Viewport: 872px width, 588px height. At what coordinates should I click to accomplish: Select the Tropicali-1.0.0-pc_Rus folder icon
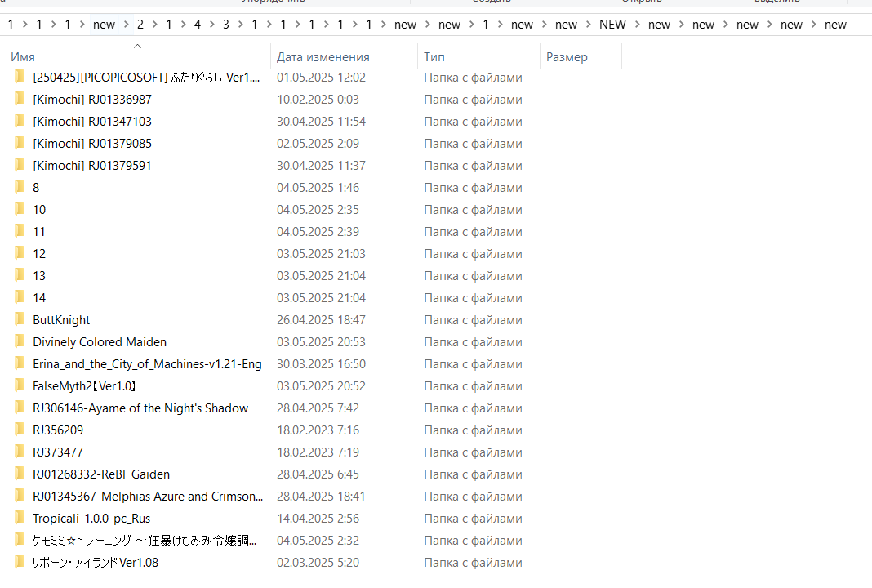(20, 518)
